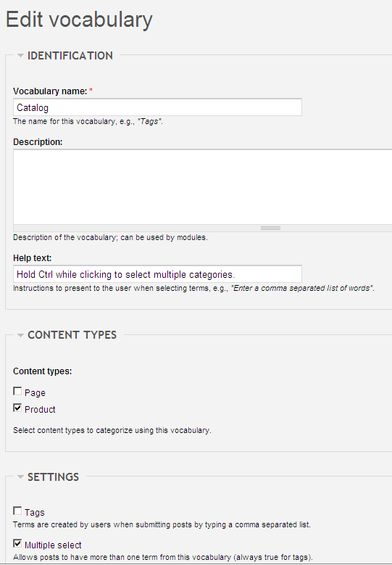Collapse the Content Types triangle icon

coord(20,335)
